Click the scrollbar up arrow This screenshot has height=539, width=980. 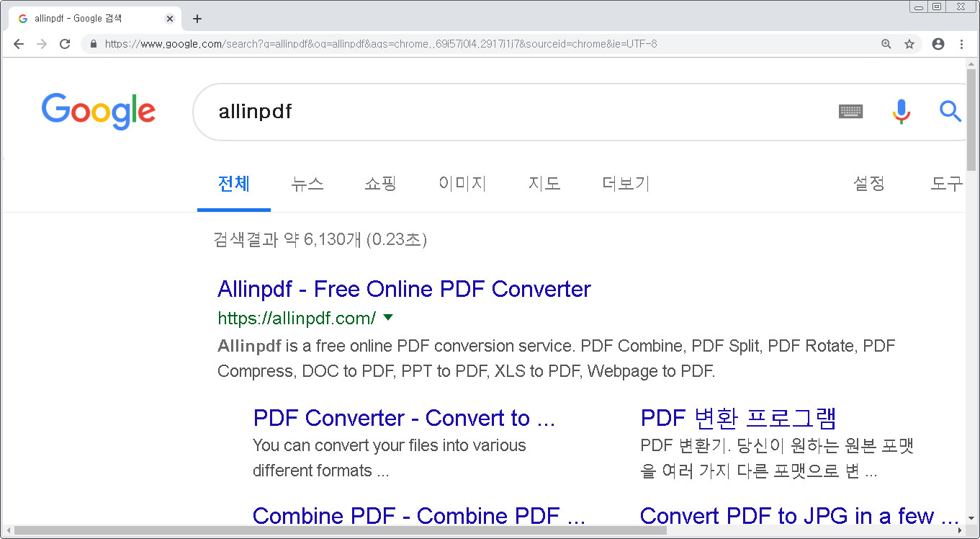(x=972, y=64)
